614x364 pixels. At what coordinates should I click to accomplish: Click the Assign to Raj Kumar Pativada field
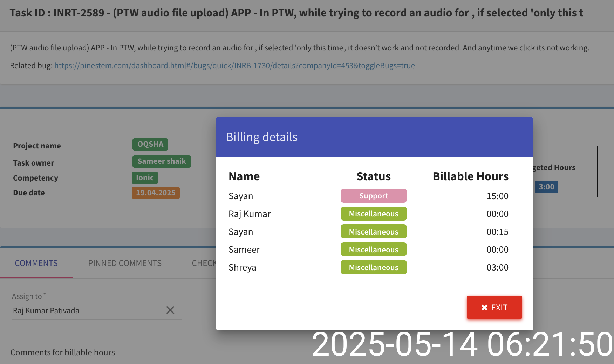(88, 311)
